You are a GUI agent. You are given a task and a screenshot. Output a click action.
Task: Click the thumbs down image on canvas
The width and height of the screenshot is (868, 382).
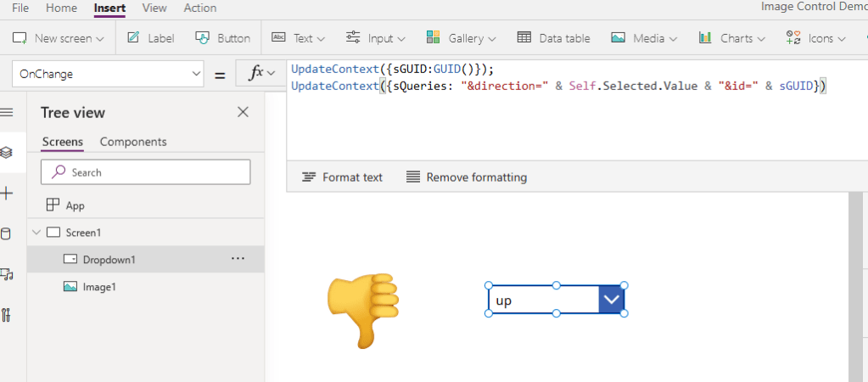click(x=362, y=309)
